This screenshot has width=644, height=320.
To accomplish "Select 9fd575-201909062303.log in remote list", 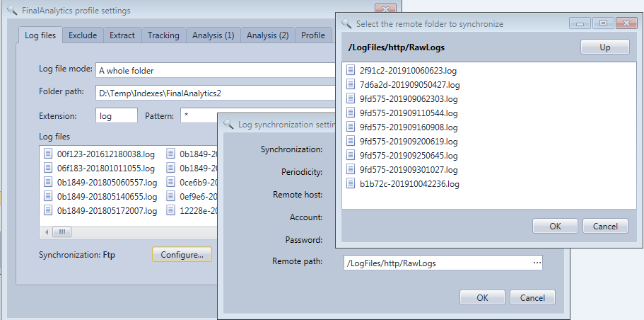I will pyautogui.click(x=409, y=98).
